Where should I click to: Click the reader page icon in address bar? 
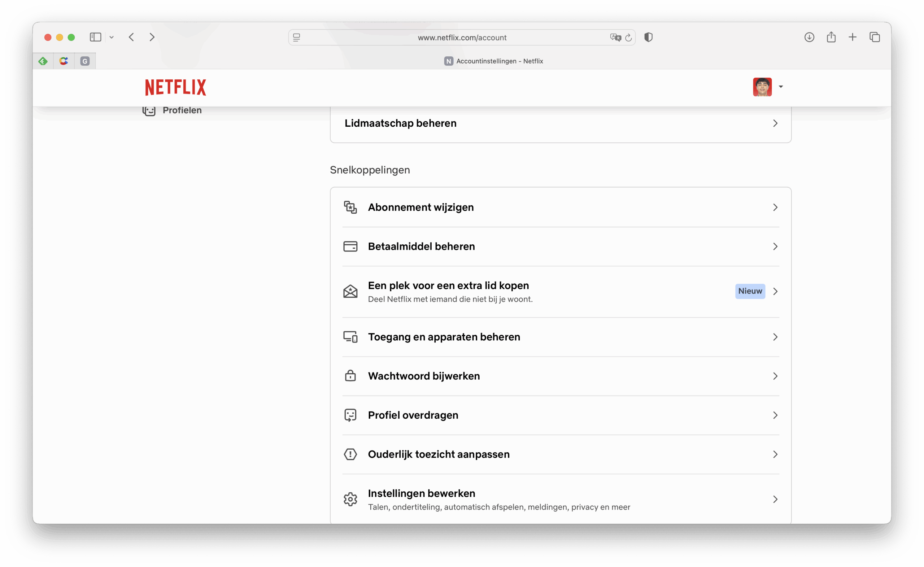click(297, 38)
